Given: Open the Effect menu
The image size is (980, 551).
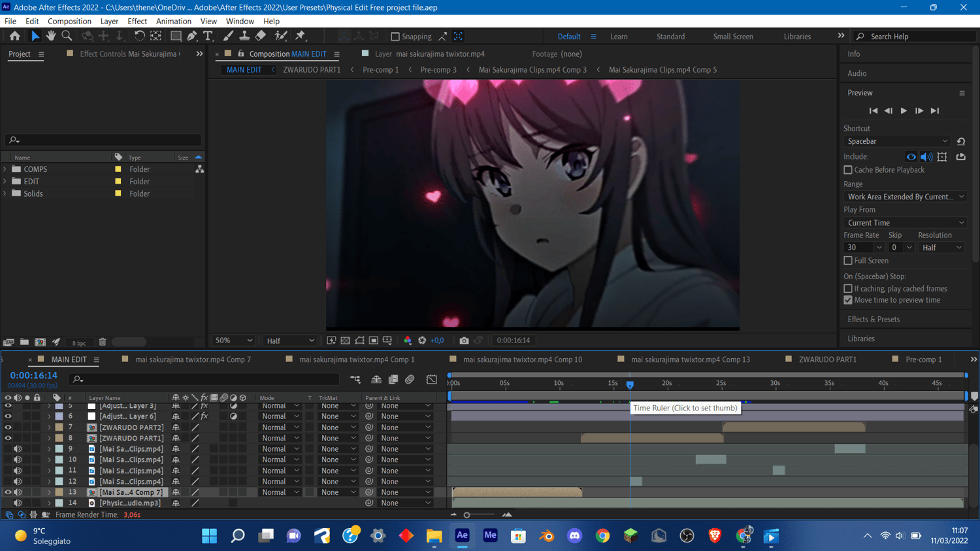Looking at the screenshot, I should [137, 22].
